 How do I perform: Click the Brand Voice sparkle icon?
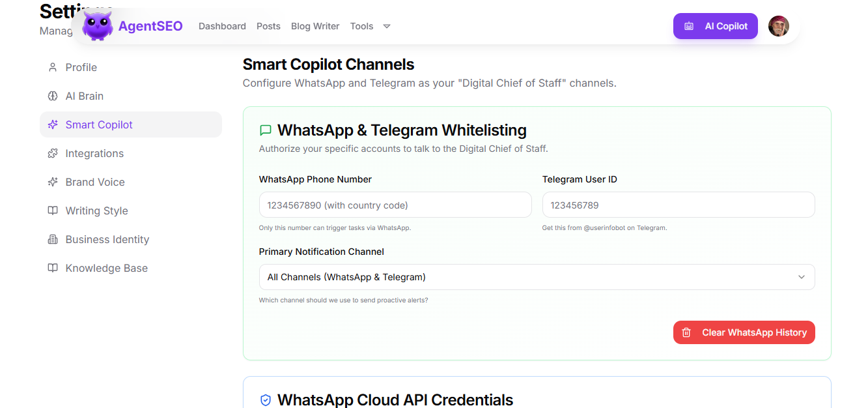pos(53,182)
